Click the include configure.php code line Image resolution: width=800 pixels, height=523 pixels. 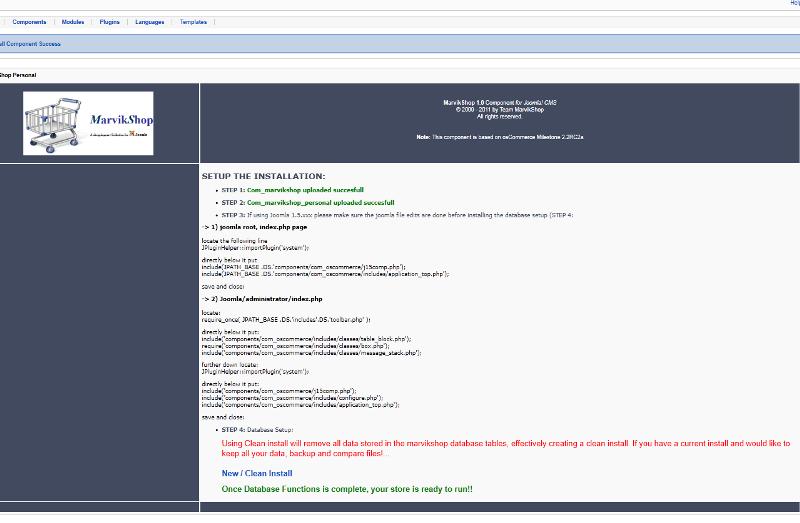point(292,398)
